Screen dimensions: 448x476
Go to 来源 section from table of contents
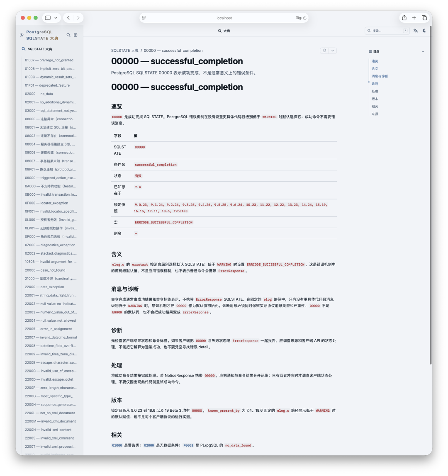(375, 114)
